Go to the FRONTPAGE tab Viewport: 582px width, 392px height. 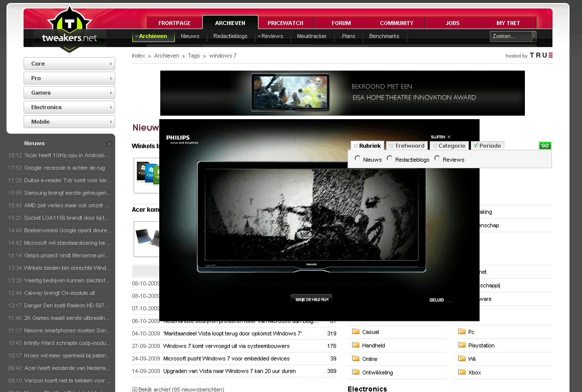pos(174,23)
